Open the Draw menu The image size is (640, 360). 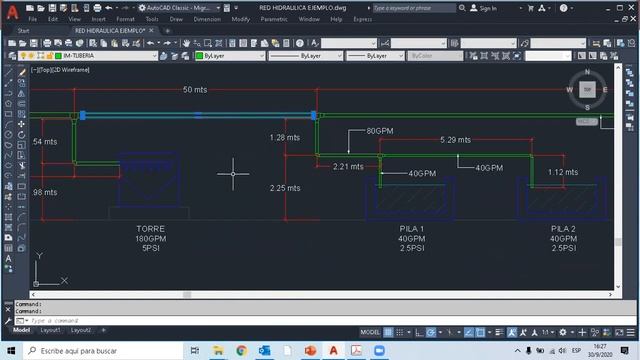(176, 19)
